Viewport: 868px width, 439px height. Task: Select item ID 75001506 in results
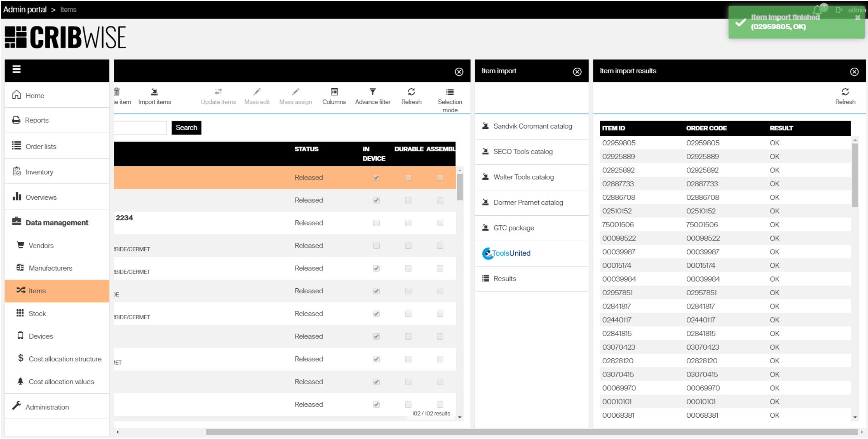[x=618, y=225]
